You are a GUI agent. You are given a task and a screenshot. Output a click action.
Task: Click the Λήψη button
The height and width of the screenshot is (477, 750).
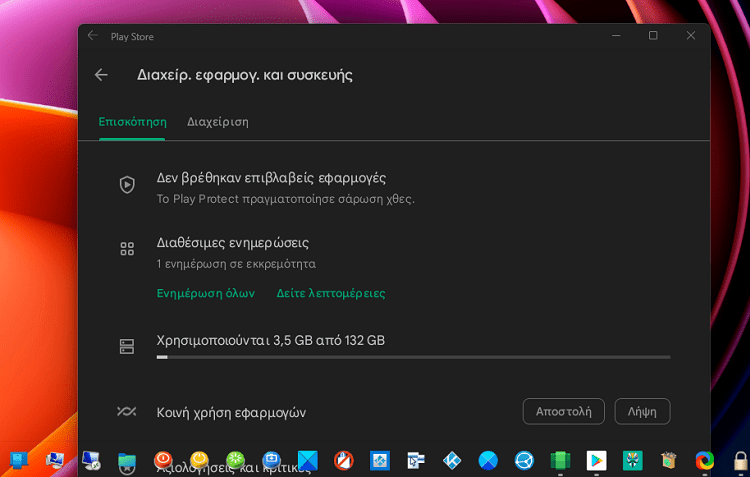tap(642, 411)
